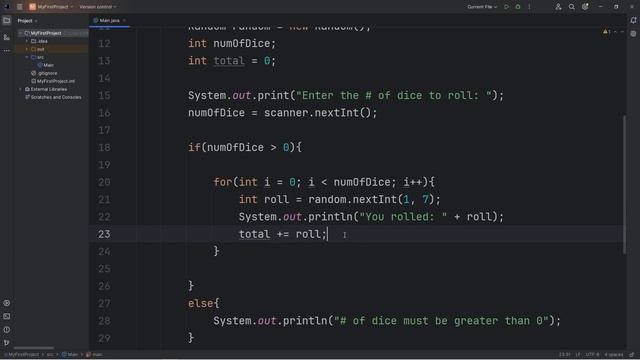The height and width of the screenshot is (360, 640).
Task: Click the IntelliJ application logo icon
Action: click(x=7, y=7)
